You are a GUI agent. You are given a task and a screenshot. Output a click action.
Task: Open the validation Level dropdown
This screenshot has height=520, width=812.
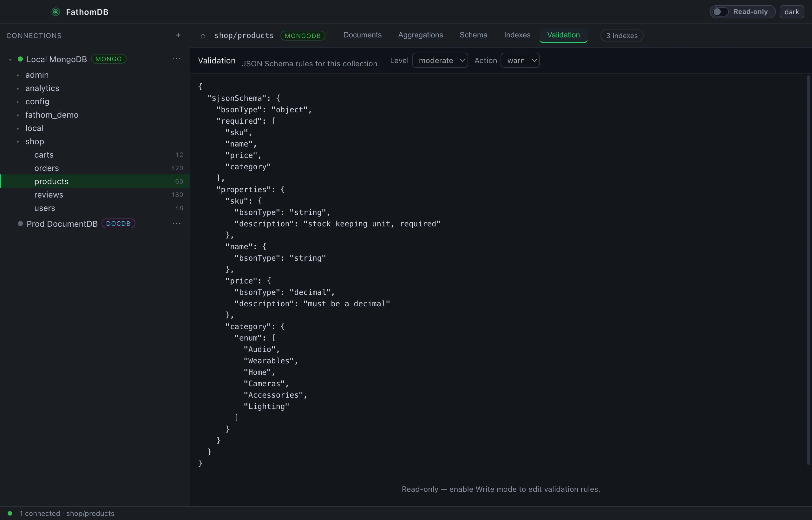tap(440, 61)
